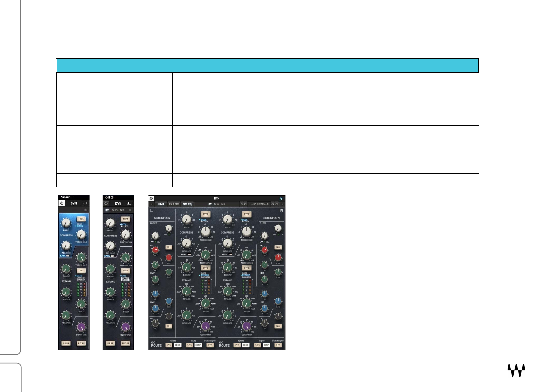Adjust right channel compressor Threshold knob
Screen dimensions: 554x392
click(x=246, y=231)
